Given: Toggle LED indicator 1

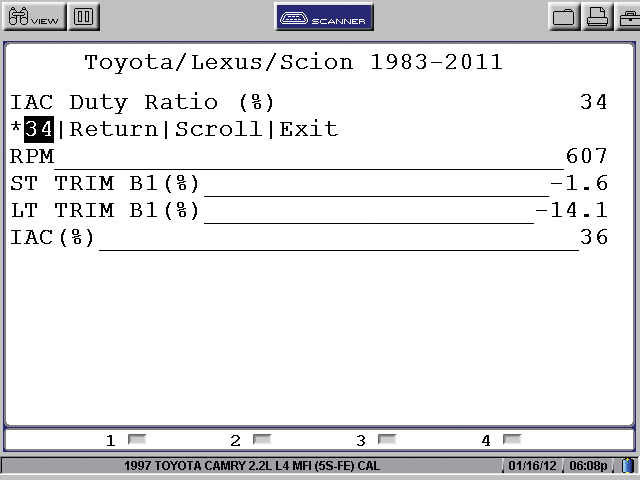Looking at the screenshot, I should (x=137, y=440).
